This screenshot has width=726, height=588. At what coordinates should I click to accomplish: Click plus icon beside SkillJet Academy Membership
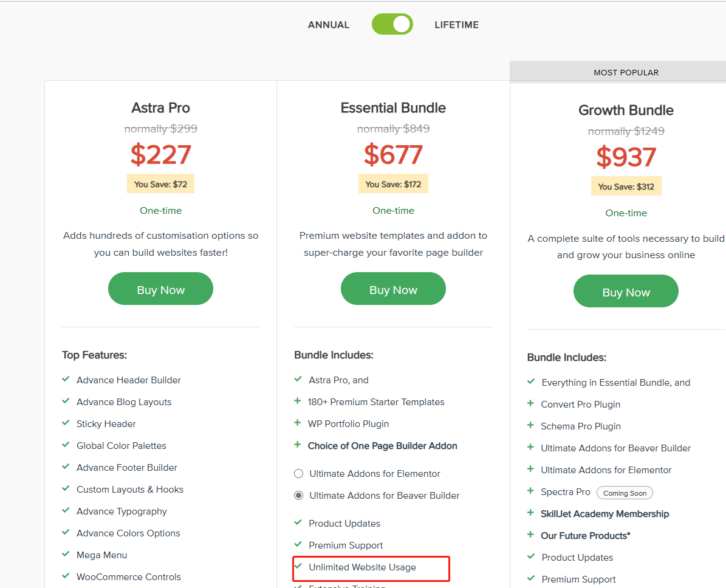530,513
